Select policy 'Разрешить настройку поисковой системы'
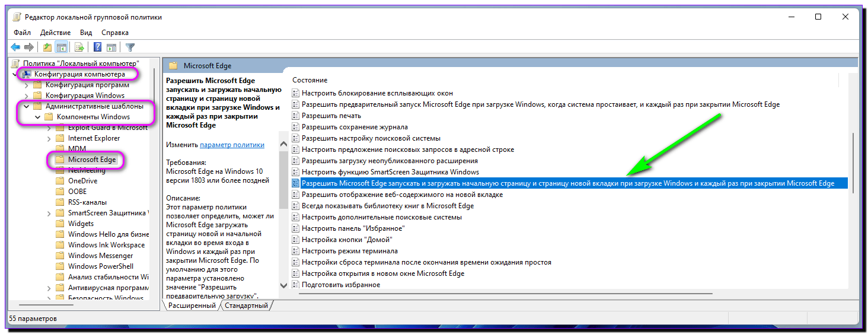 [x=371, y=138]
